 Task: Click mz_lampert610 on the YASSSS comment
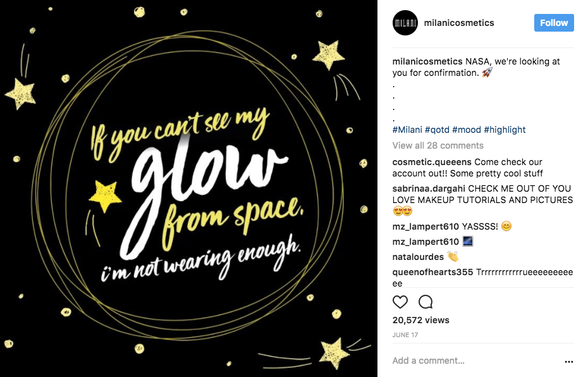[x=426, y=226]
